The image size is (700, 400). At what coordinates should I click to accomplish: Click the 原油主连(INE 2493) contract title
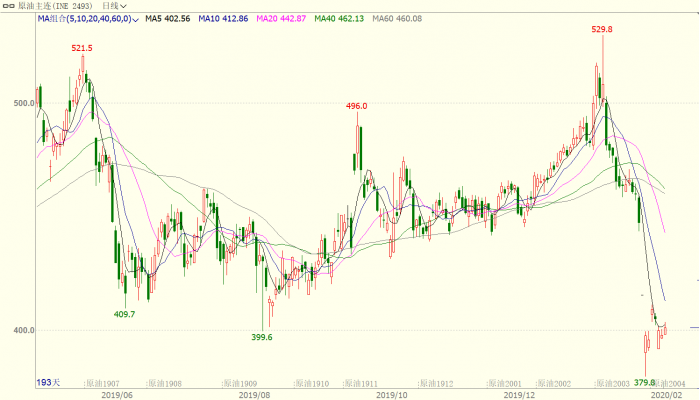[x=56, y=6]
